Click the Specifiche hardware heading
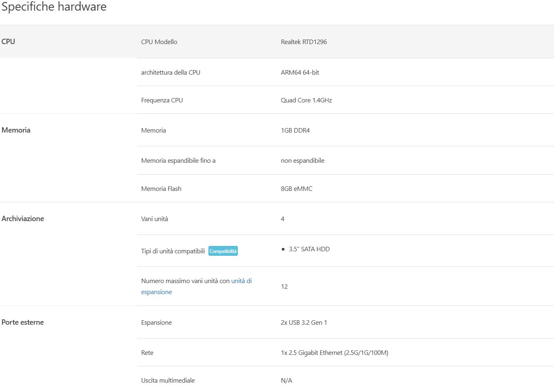 pyautogui.click(x=54, y=7)
